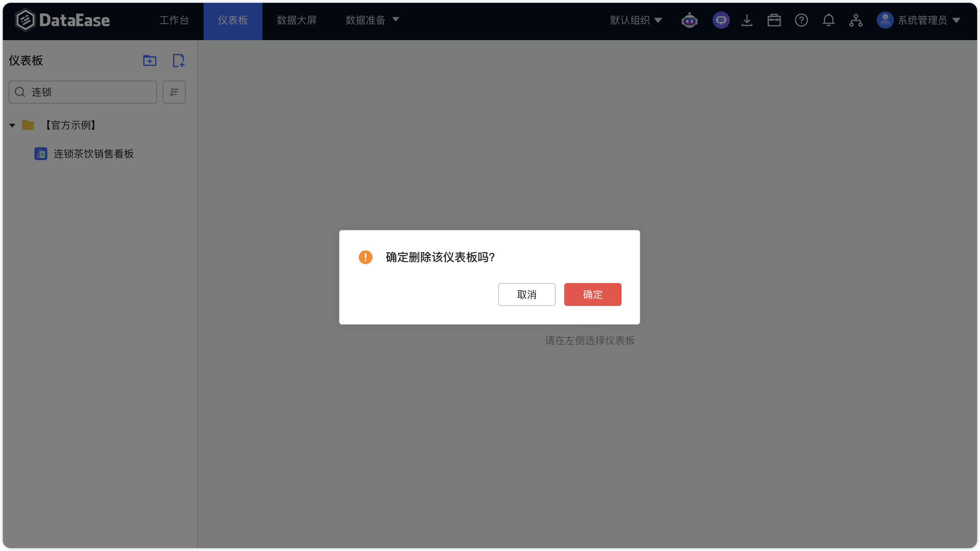Screen dimensions: 980x551
Task: Click the orange warning icon in dialog
Action: click(x=365, y=257)
